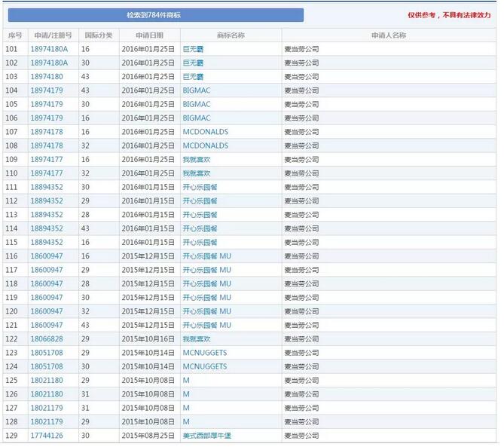
Task: Click the 申请日期 column header
Action: tap(149, 35)
